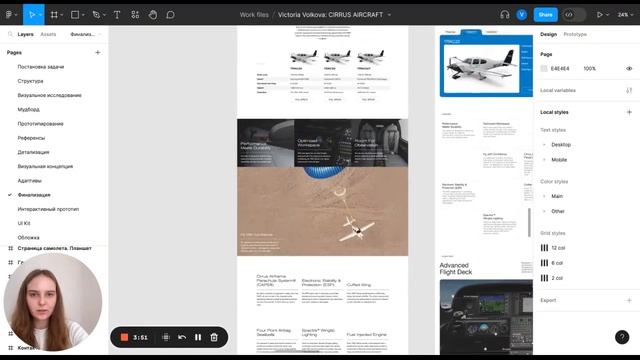The width and height of the screenshot is (640, 360).
Task: Switch to the Layers tab
Action: [25, 34]
